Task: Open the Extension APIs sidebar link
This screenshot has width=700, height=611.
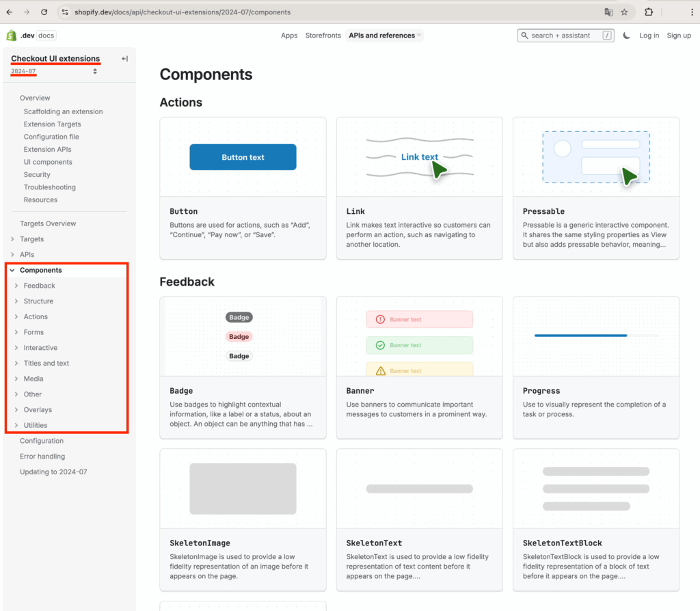Action: [x=47, y=149]
